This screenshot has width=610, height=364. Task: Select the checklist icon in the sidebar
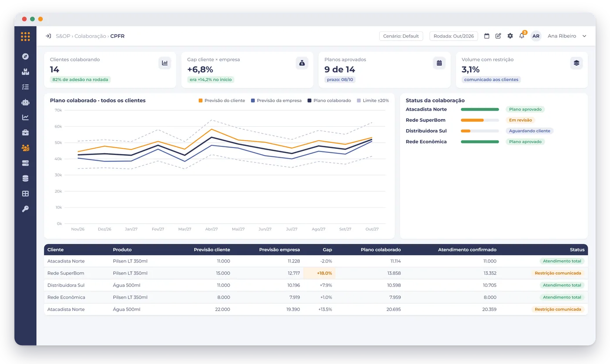(25, 87)
